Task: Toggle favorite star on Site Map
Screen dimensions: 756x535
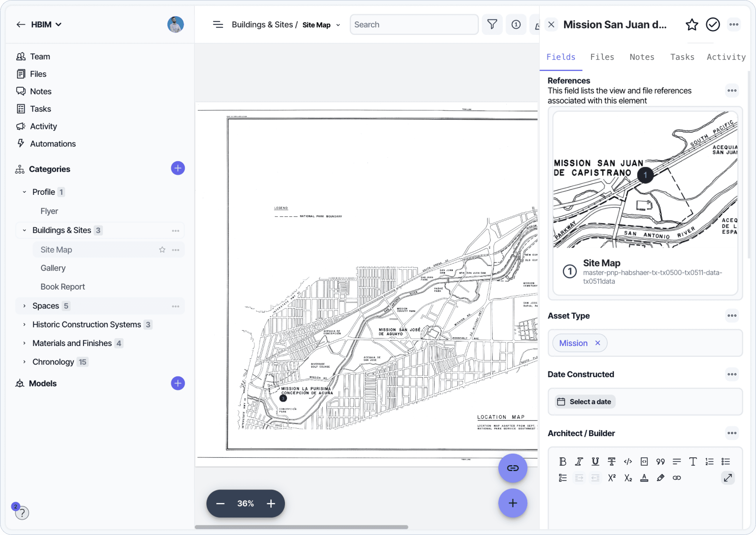Action: click(x=162, y=250)
